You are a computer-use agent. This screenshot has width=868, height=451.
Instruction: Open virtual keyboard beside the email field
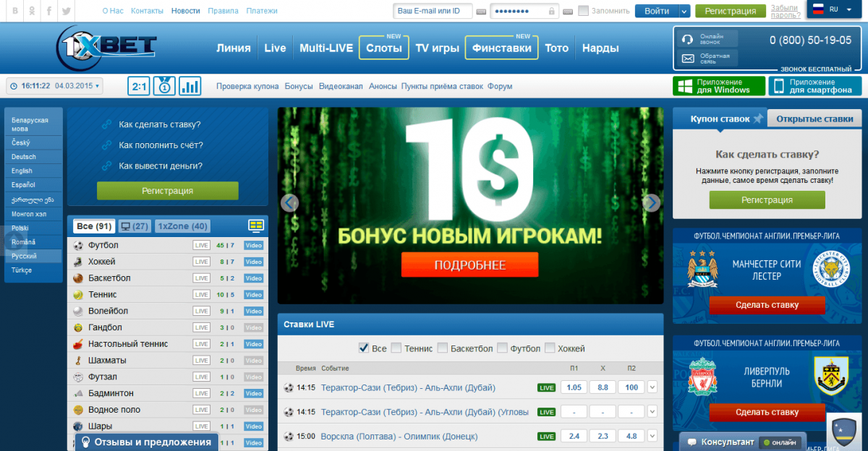tap(481, 11)
